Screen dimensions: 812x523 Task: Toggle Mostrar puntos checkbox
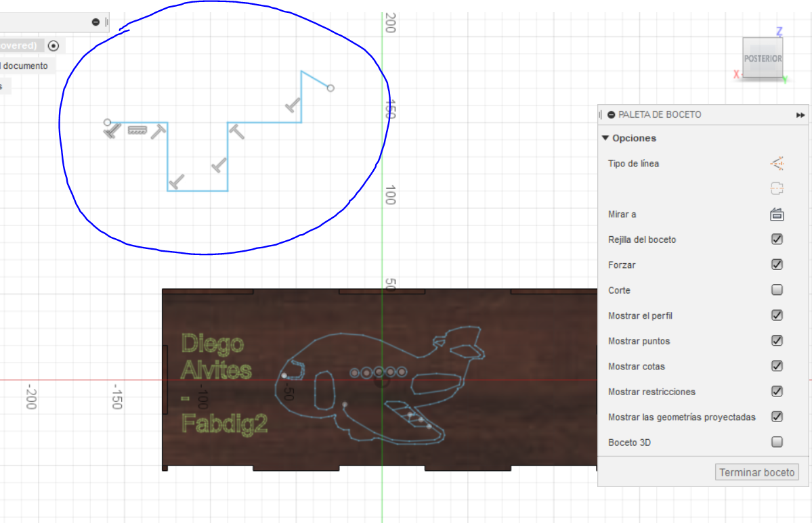tap(777, 340)
